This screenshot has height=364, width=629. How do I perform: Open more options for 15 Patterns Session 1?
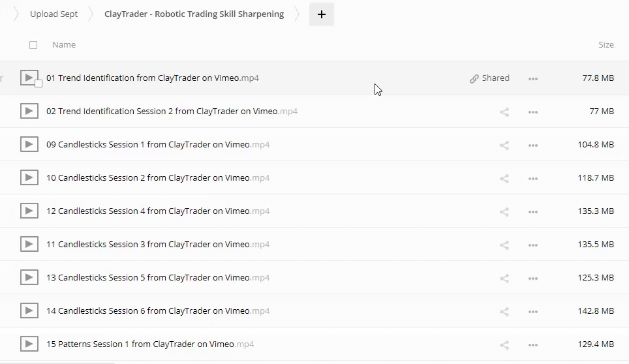533,345
